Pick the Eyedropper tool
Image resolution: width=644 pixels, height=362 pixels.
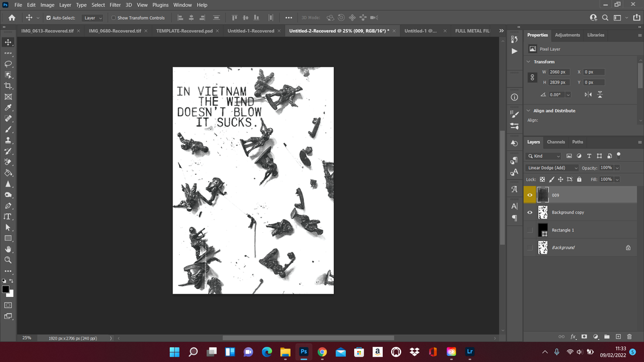(x=8, y=108)
